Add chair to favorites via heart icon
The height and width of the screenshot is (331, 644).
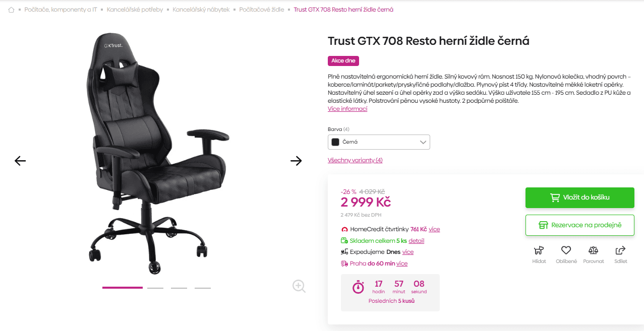[566, 251]
